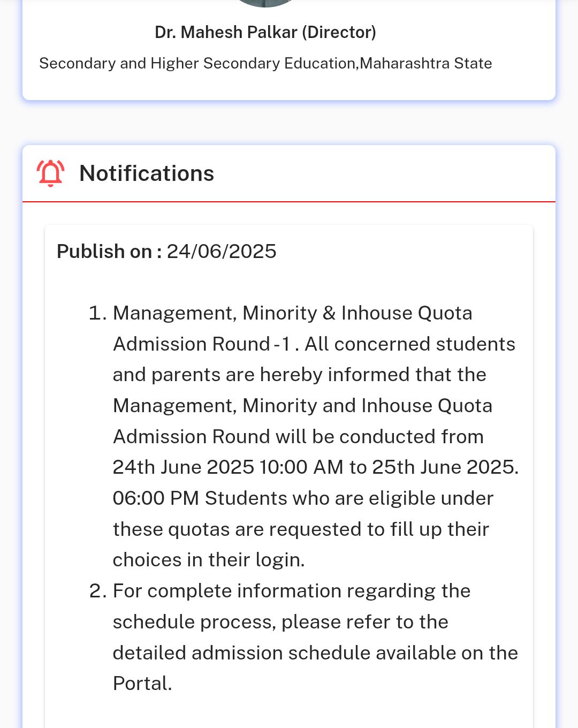
Task: Click list number 1 of notifications
Action: 97,313
